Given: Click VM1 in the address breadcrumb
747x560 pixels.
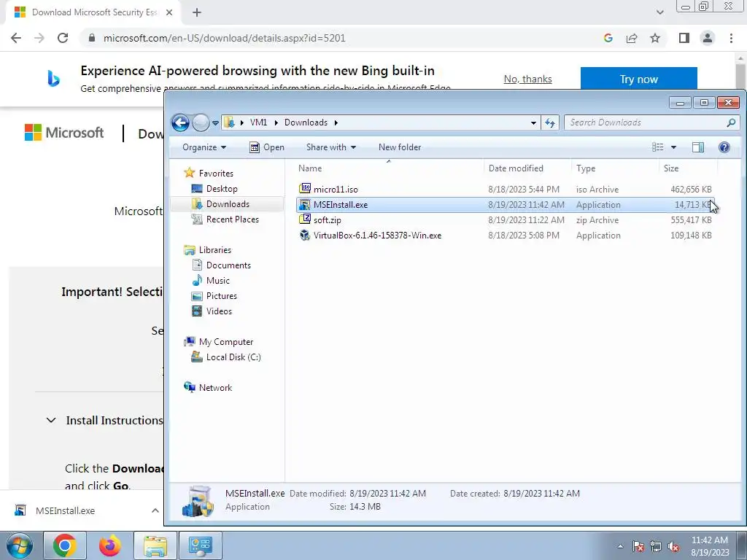Looking at the screenshot, I should point(258,122).
